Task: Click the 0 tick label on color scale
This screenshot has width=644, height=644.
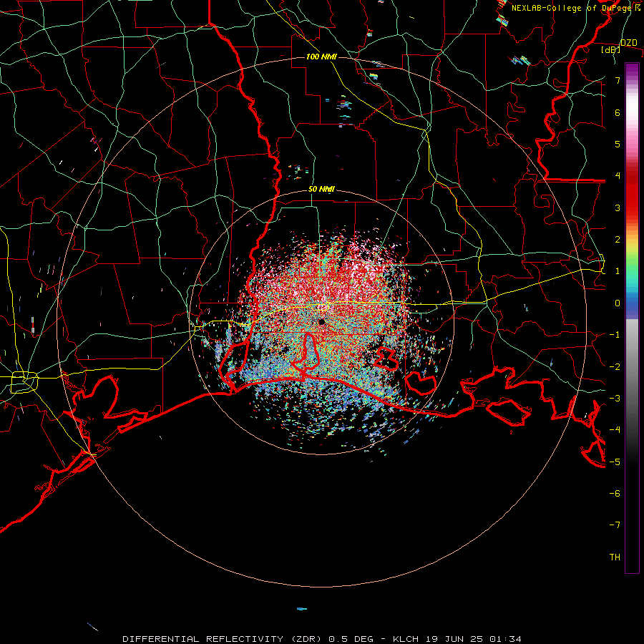Action: [618, 303]
